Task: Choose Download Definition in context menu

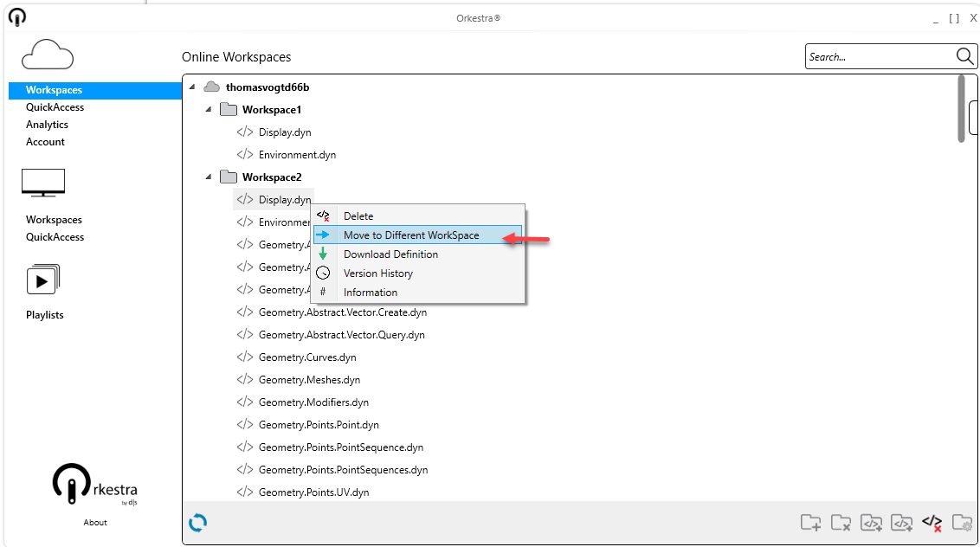Action: (x=417, y=254)
